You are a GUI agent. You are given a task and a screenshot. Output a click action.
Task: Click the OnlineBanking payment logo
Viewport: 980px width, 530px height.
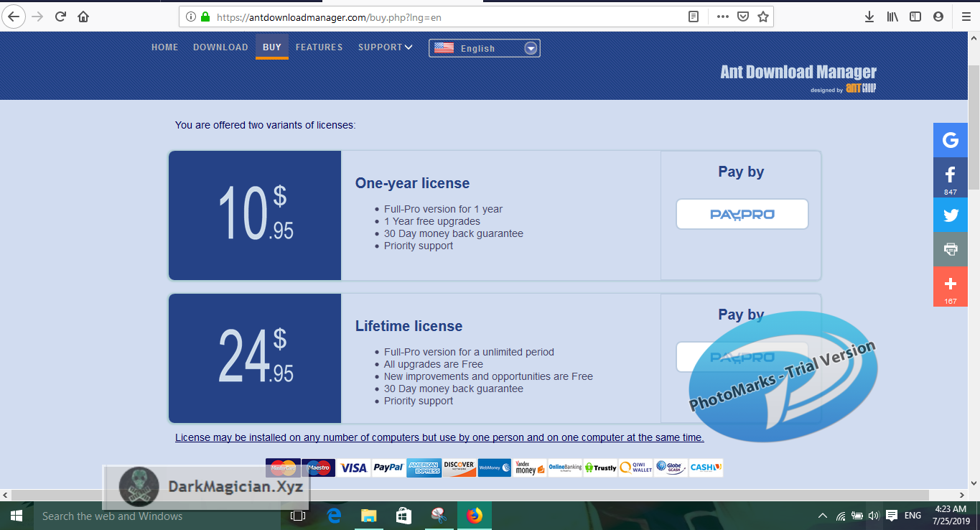pos(564,468)
